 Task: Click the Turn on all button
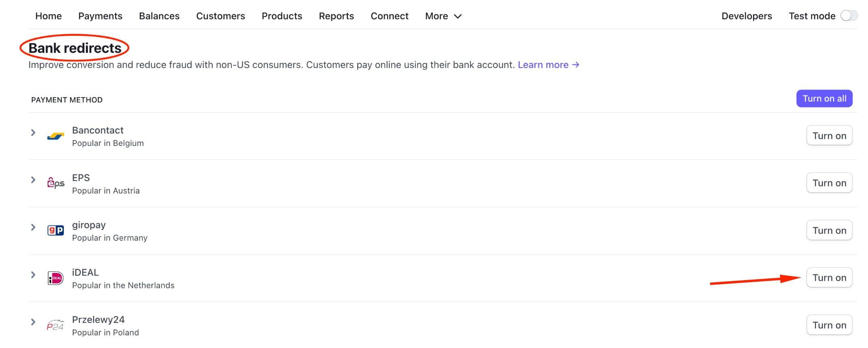pyautogui.click(x=824, y=98)
